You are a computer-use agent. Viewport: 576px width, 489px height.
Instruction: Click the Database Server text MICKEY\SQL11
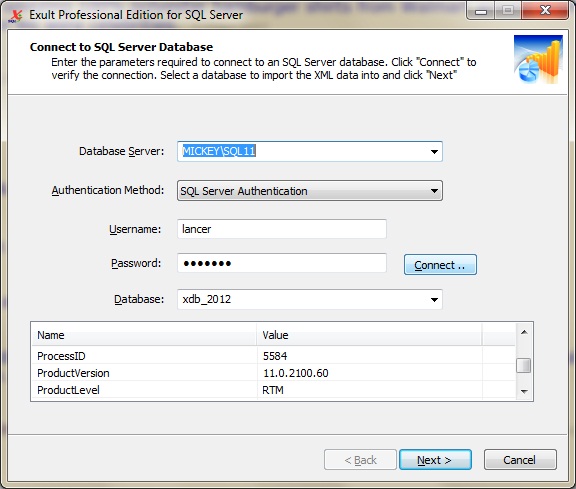point(219,151)
